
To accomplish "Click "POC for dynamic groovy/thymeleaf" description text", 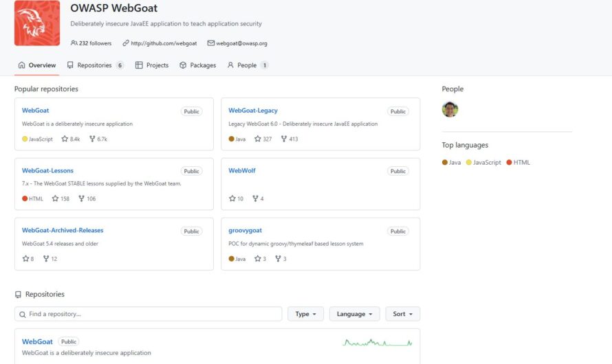I will pos(296,244).
